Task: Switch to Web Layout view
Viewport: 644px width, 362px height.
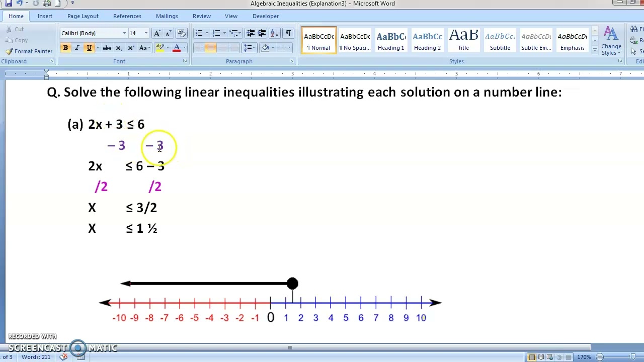Action: pos(550,357)
